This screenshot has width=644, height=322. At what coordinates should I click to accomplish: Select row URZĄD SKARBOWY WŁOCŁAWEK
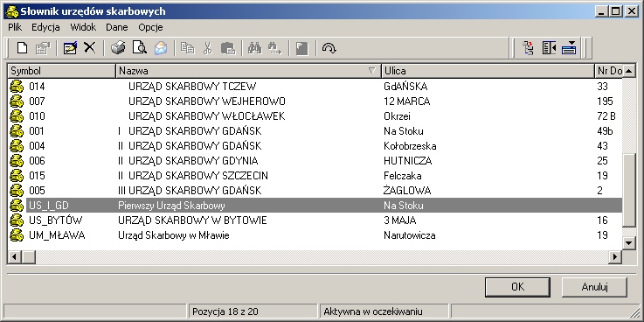point(315,116)
